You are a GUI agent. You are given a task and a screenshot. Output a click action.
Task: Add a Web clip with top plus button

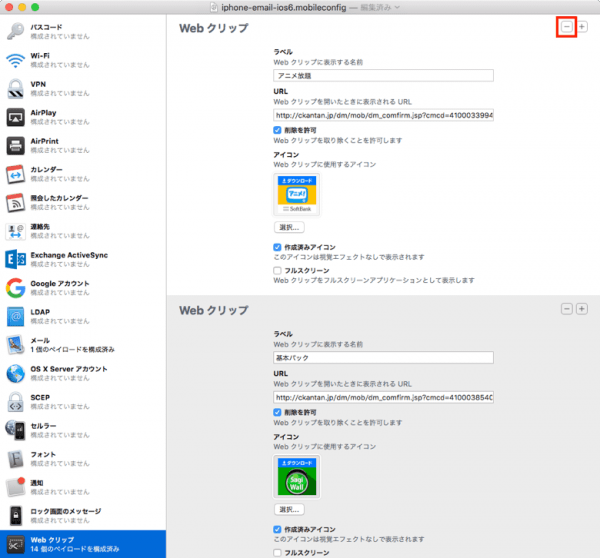click(582, 27)
